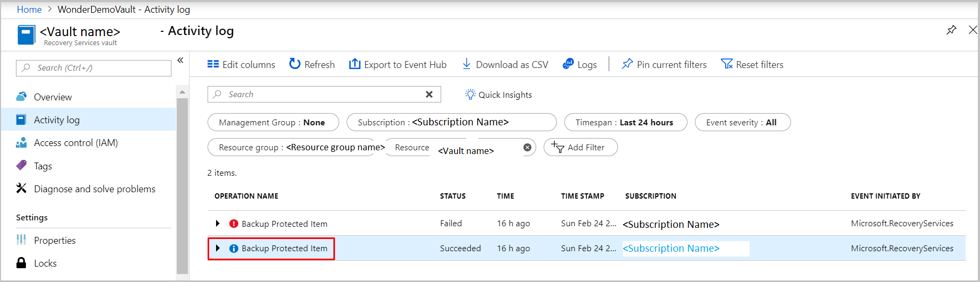Open Logs from the toolbar
Screen dimensions: 980x282
tap(579, 64)
